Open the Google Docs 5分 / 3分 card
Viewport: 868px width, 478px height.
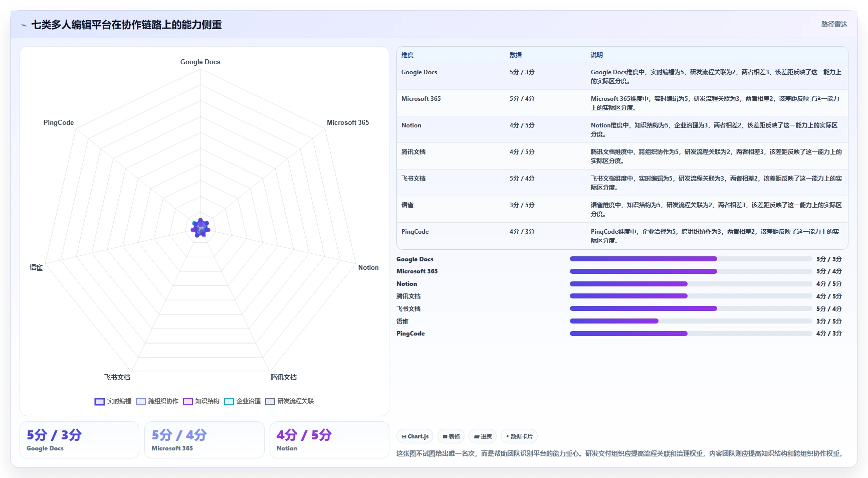(79, 440)
